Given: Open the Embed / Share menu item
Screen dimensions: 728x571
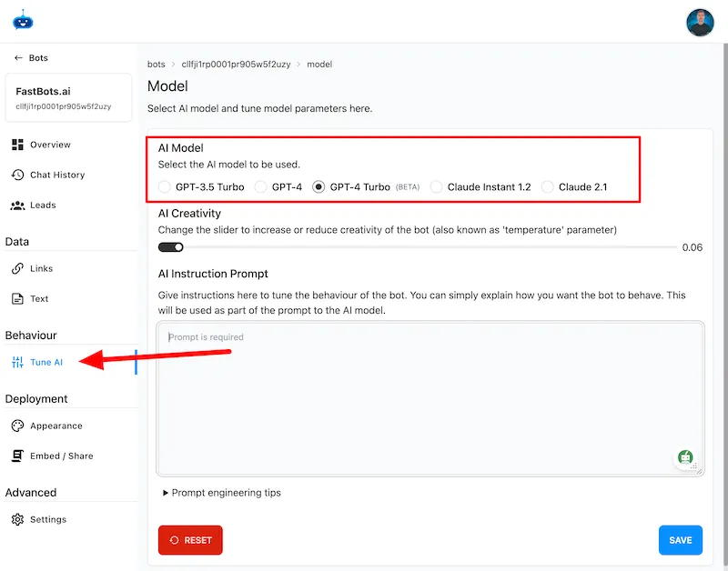Looking at the screenshot, I should coord(61,456).
